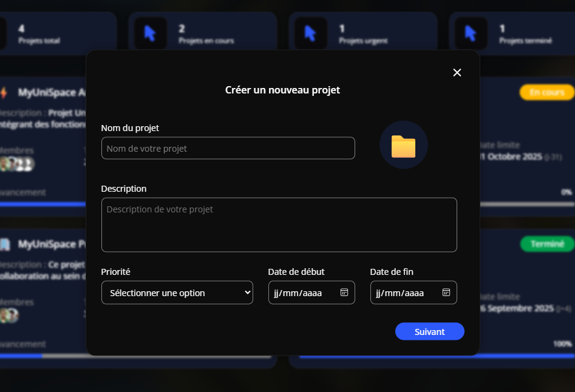Click the building icon beside the second MyUniSpace project
Screen dimensions: 575x392
[x=5, y=245]
